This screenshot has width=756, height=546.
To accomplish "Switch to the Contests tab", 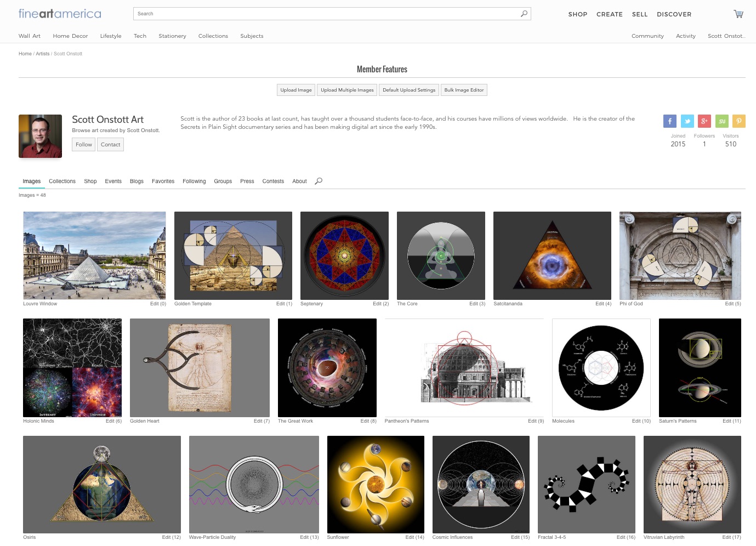I will coord(273,181).
